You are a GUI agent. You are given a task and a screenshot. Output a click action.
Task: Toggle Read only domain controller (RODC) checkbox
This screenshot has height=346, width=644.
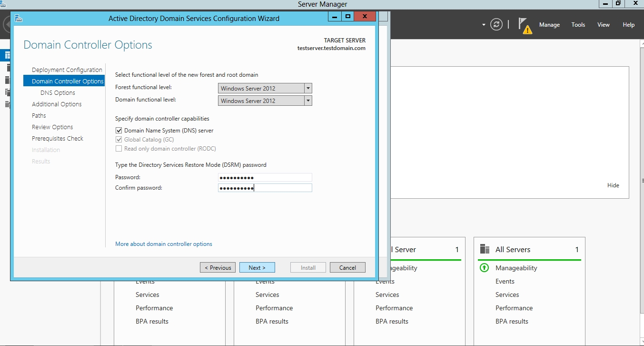(119, 149)
